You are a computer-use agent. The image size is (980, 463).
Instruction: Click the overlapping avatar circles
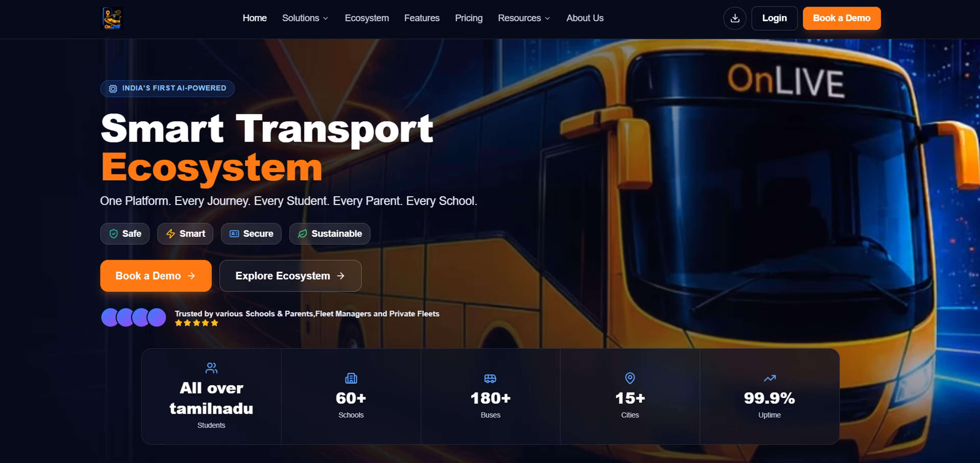(x=133, y=317)
